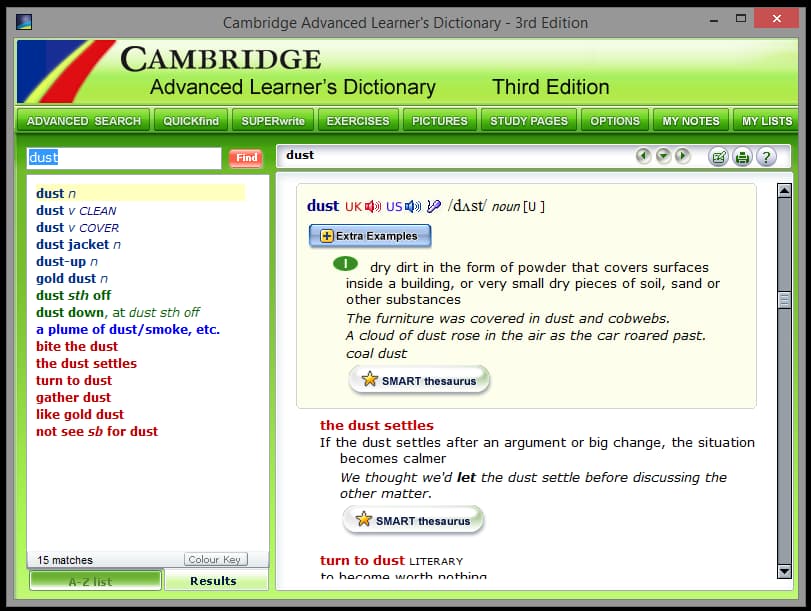811x611 pixels.
Task: Select 'like gold dust' result
Action: [80, 414]
